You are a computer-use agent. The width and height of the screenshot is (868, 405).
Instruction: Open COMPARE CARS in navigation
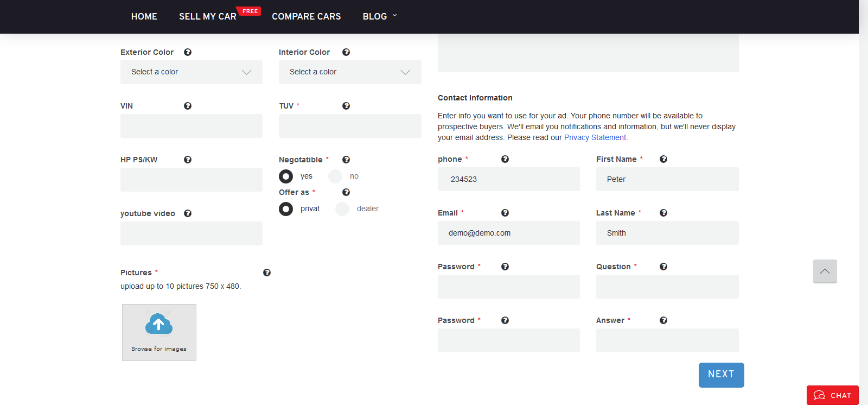[307, 16]
